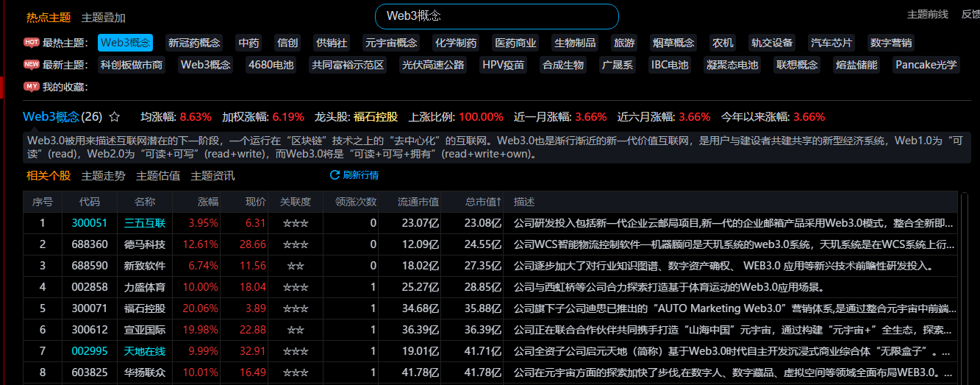The width and height of the screenshot is (980, 385).
Task: Click the MY badge beside 我的收藏
Action: point(32,87)
